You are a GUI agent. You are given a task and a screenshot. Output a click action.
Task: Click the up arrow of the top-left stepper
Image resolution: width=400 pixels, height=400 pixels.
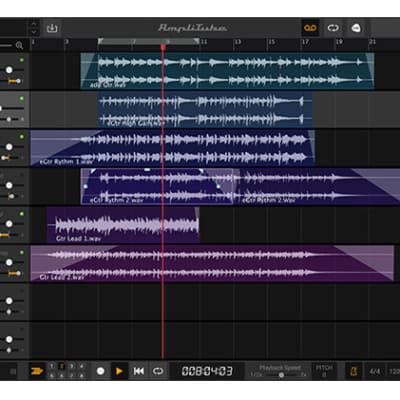pos(33,24)
